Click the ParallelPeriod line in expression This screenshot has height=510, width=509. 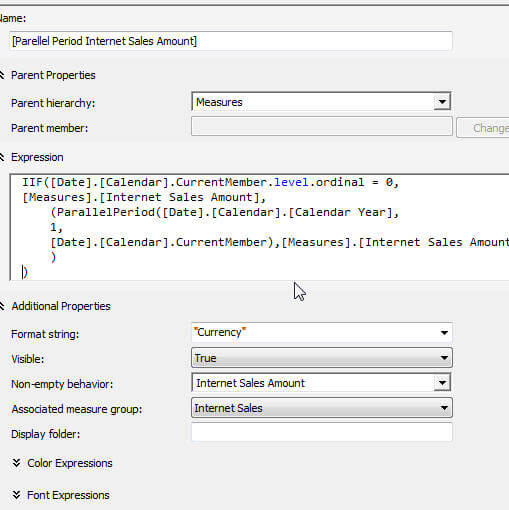224,212
